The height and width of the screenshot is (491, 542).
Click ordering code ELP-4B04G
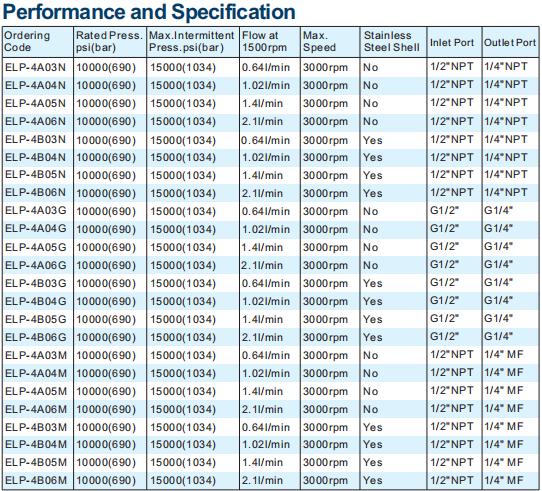pos(36,301)
